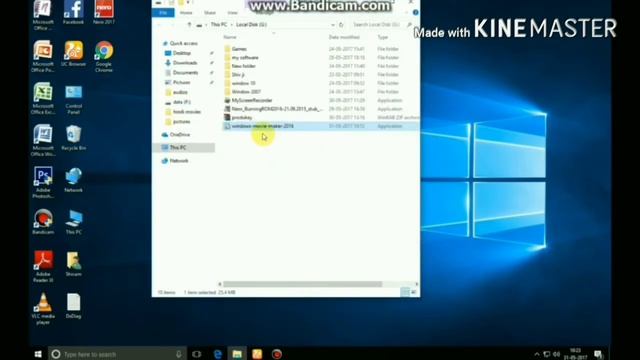Open the Home ribbon tab
The image size is (640, 360).
186,13
